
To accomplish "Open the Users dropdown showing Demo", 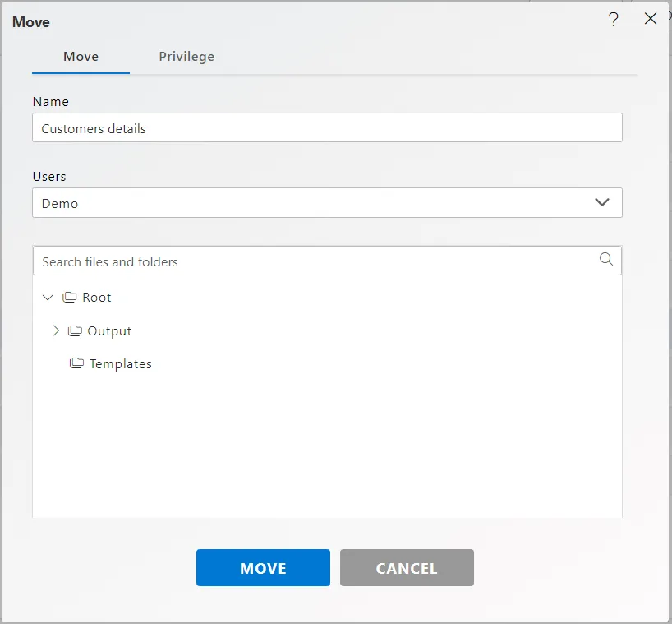I will pyautogui.click(x=328, y=203).
